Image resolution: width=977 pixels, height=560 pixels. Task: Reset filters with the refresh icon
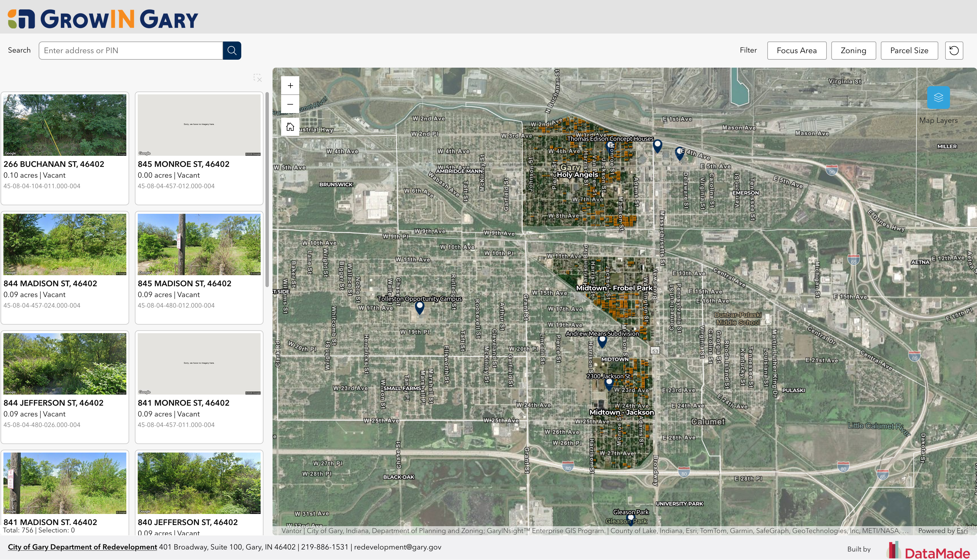click(954, 50)
